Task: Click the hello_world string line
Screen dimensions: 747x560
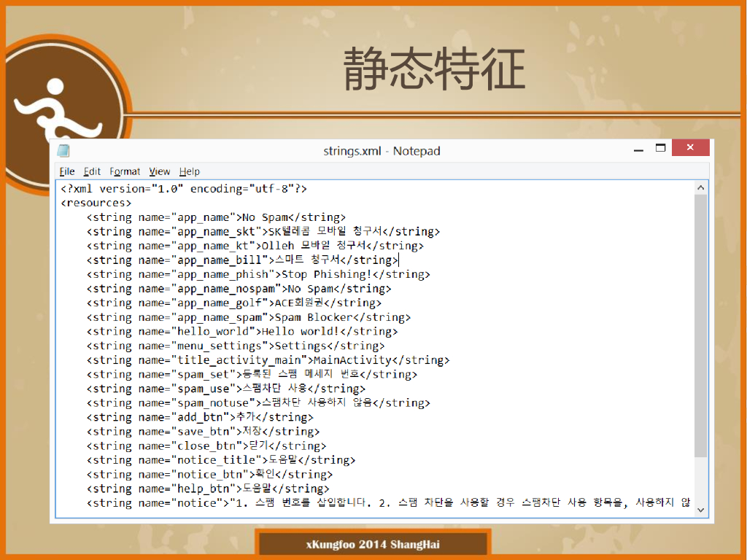Action: click(242, 332)
